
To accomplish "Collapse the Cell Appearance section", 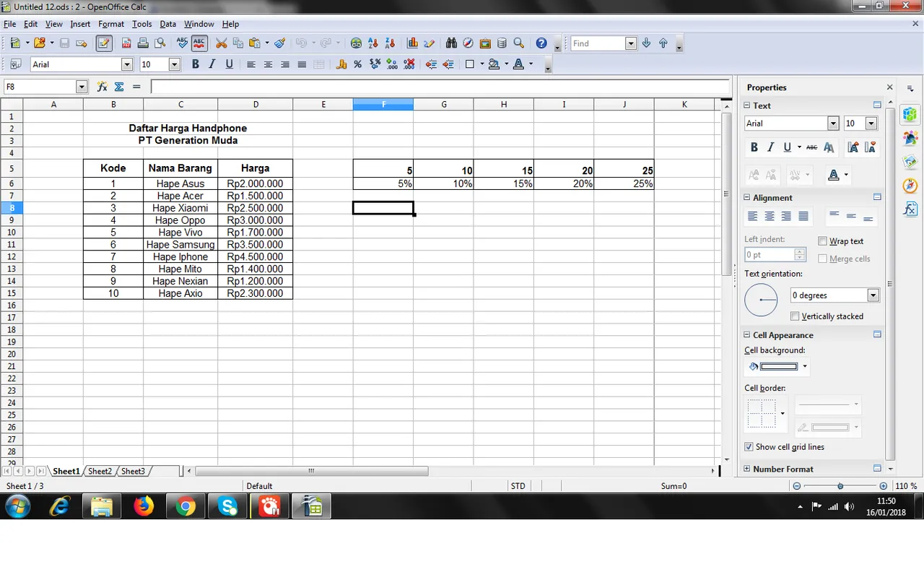I will coord(746,334).
